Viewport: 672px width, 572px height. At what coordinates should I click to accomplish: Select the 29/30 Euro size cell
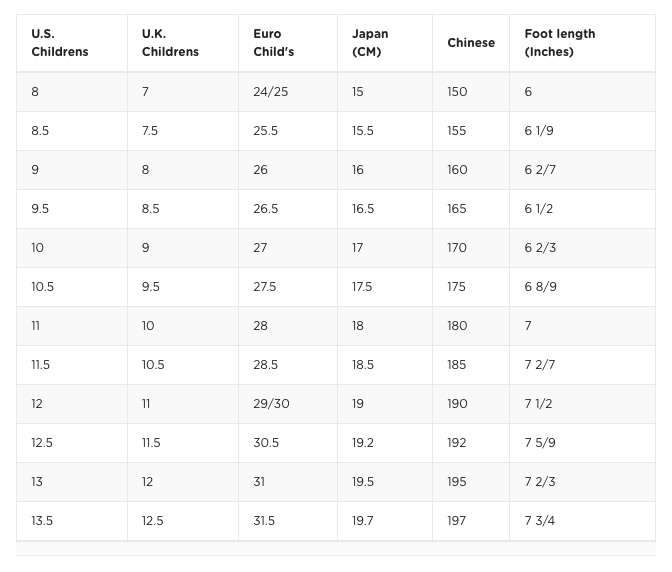click(271, 404)
